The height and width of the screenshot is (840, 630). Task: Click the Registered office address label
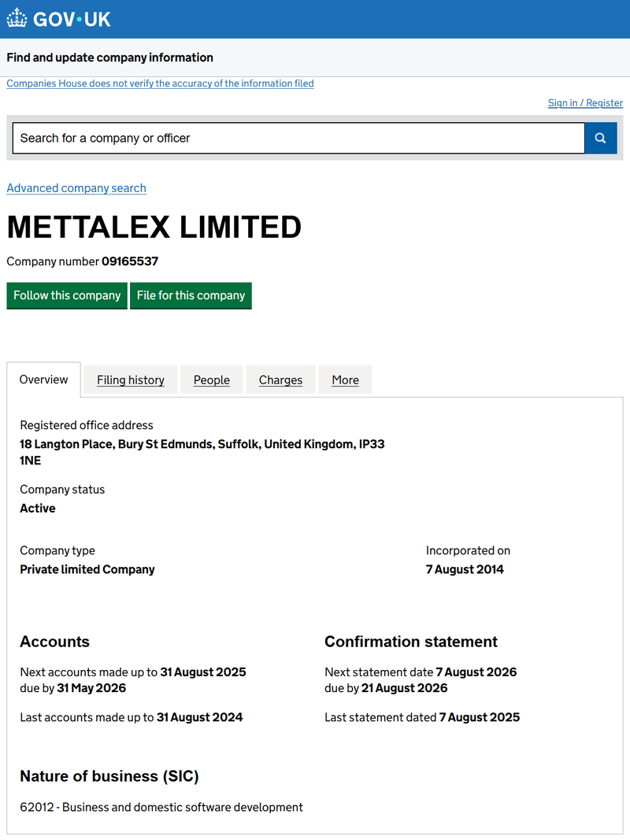tap(87, 425)
